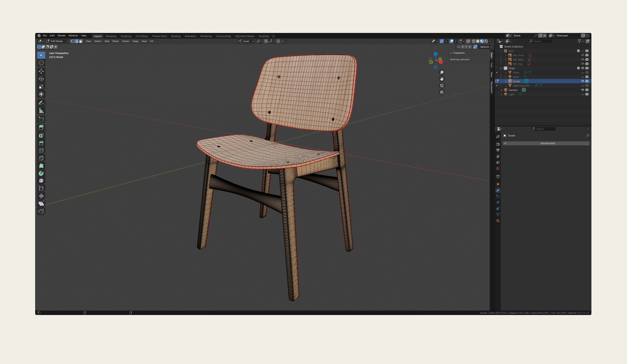627x364 pixels.
Task: Open the Mesh menu in viewport header
Action: (x=115, y=41)
